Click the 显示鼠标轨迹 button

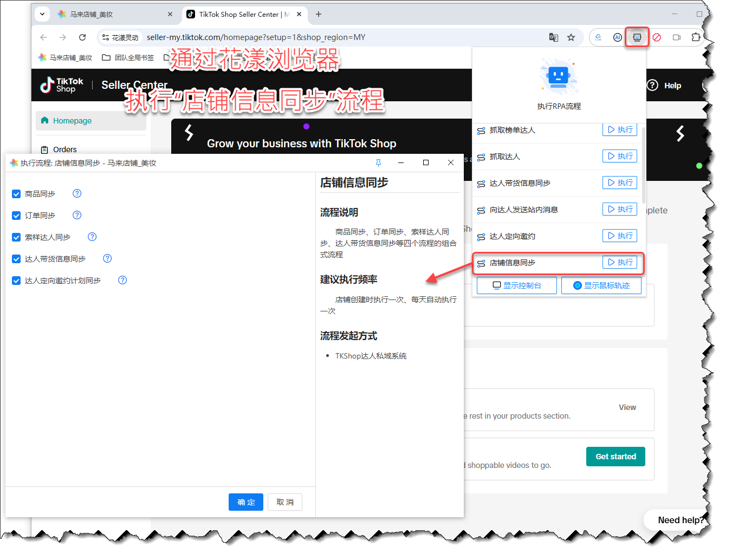tap(601, 285)
